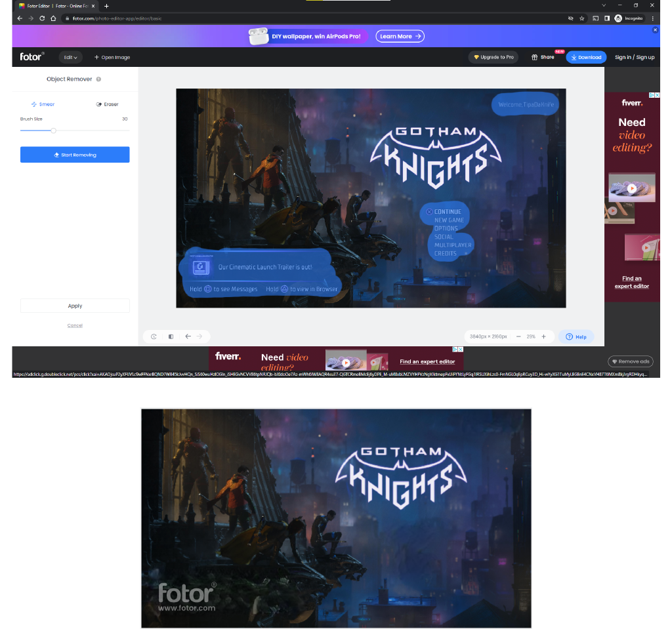
Task: Click the exported Gotham Knights result image
Action: (336, 518)
